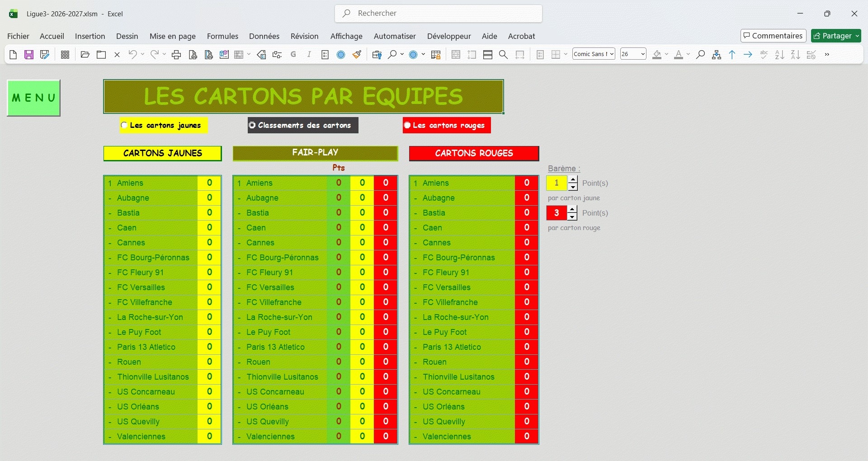Click the FAIR-PLAY header
This screenshot has width=868, height=461.
coord(315,153)
